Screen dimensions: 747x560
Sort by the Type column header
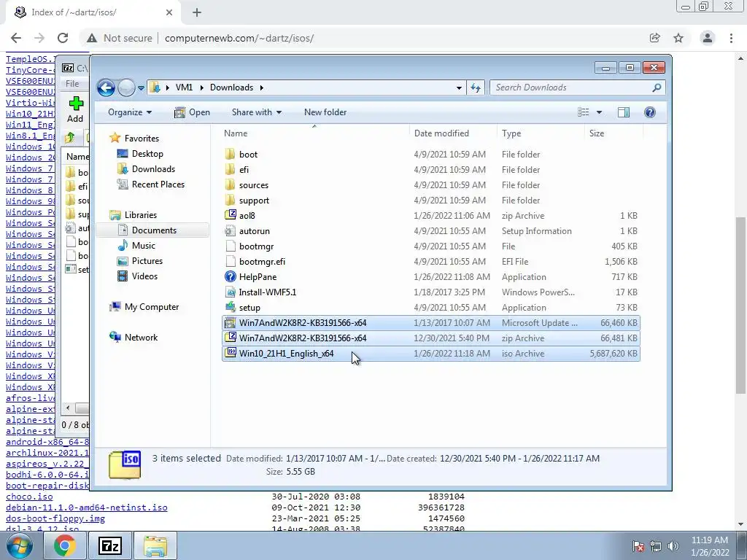[541, 133]
